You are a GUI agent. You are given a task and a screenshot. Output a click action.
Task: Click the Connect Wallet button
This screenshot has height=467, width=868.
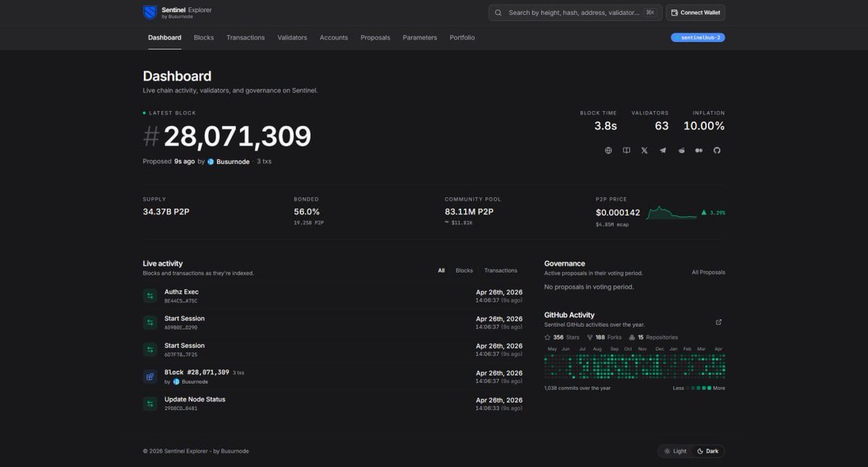click(695, 12)
